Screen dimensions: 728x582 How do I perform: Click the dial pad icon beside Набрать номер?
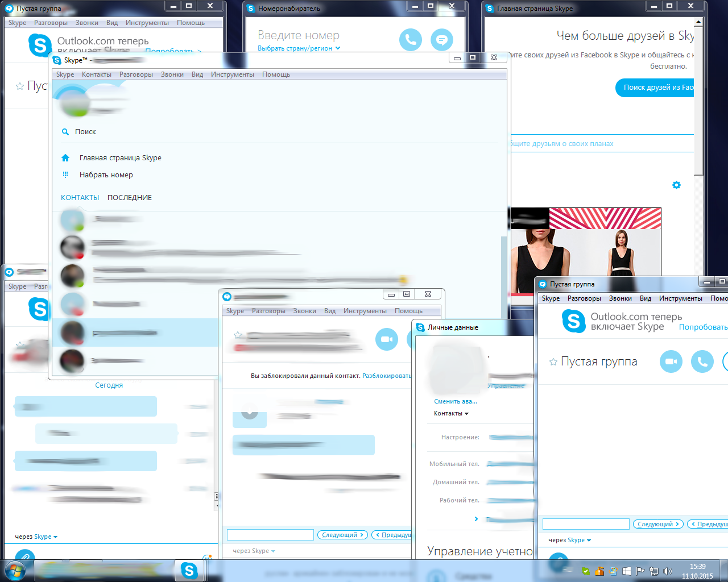coord(65,175)
